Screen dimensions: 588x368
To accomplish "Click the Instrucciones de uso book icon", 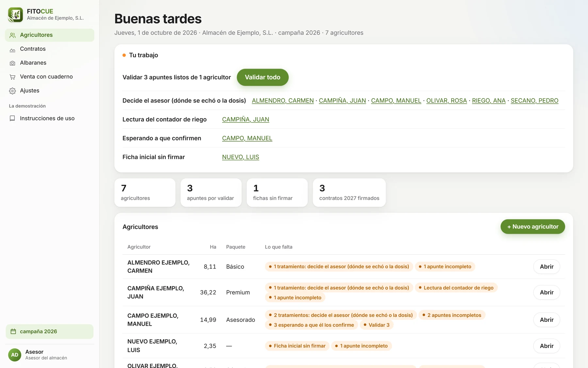I will (12, 118).
